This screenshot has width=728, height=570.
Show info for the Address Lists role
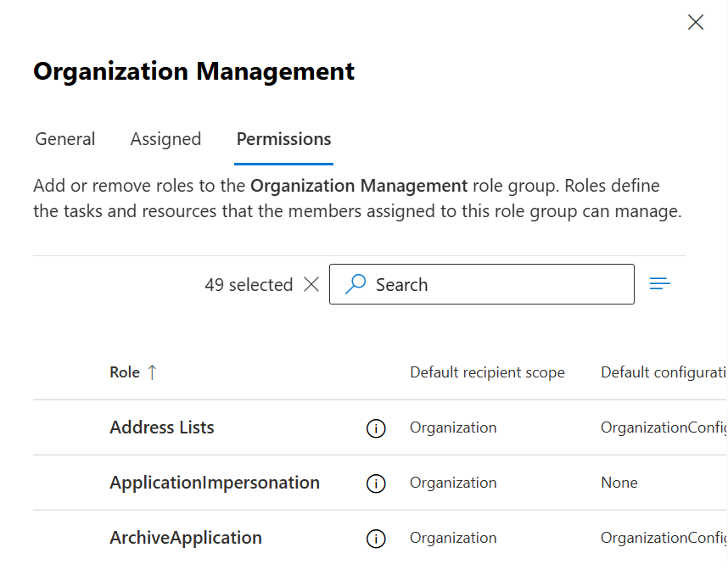[x=376, y=428]
